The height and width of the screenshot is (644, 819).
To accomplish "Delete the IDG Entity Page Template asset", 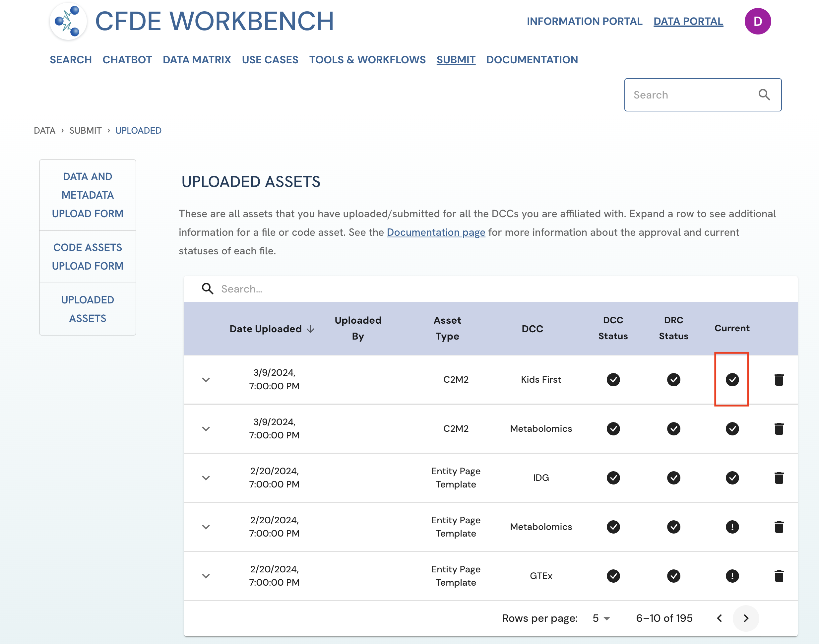I will (x=779, y=478).
